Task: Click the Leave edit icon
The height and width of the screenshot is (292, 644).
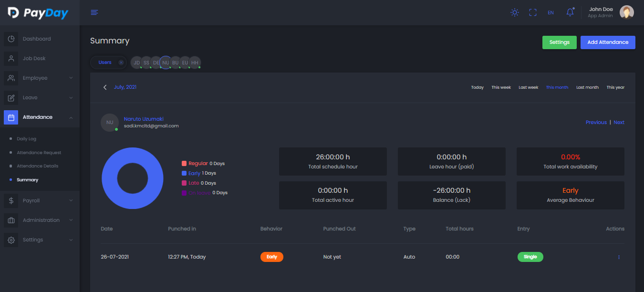Action: [11, 98]
